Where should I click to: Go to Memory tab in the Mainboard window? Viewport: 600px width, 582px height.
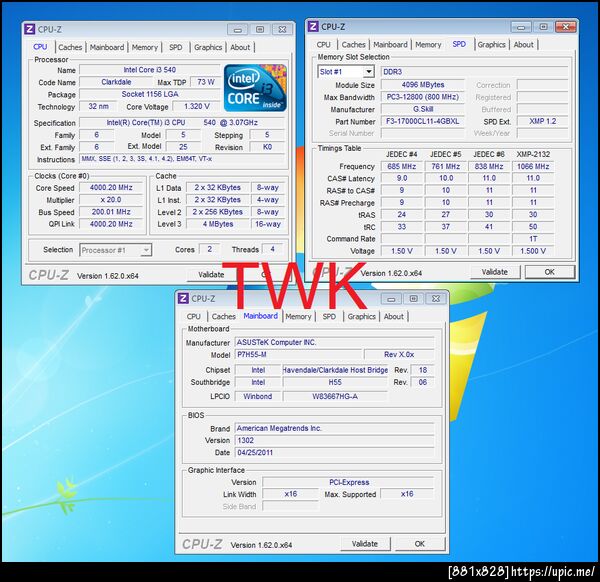[298, 316]
